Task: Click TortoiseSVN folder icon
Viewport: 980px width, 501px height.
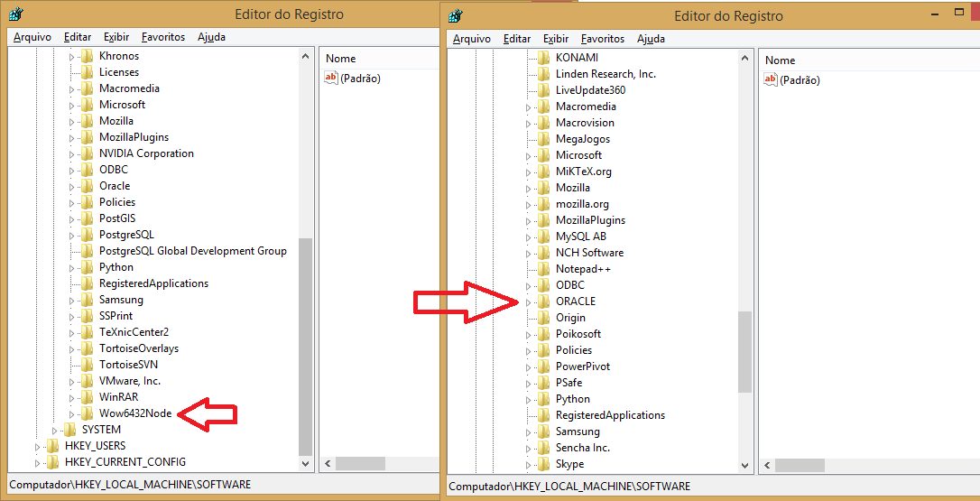Action: [x=87, y=365]
